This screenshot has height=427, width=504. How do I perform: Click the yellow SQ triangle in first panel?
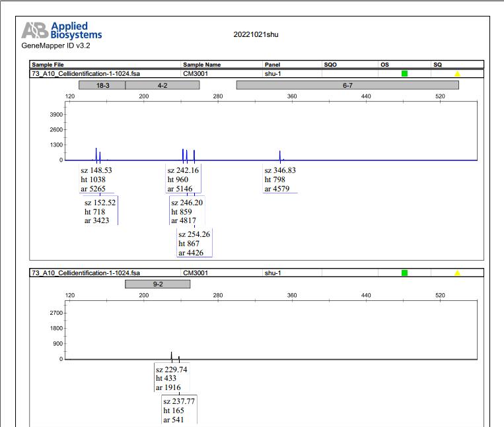457,74
